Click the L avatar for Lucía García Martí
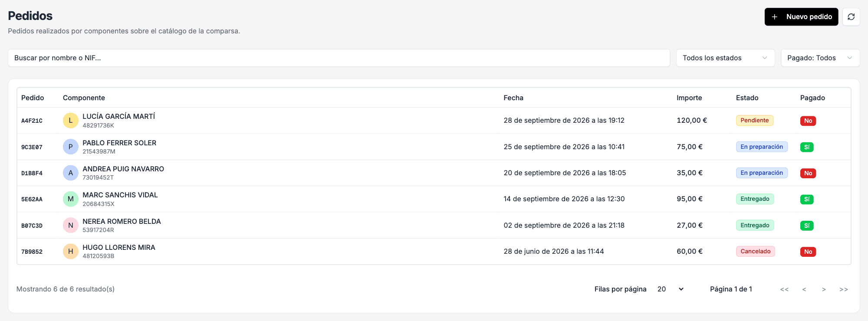 click(x=71, y=121)
